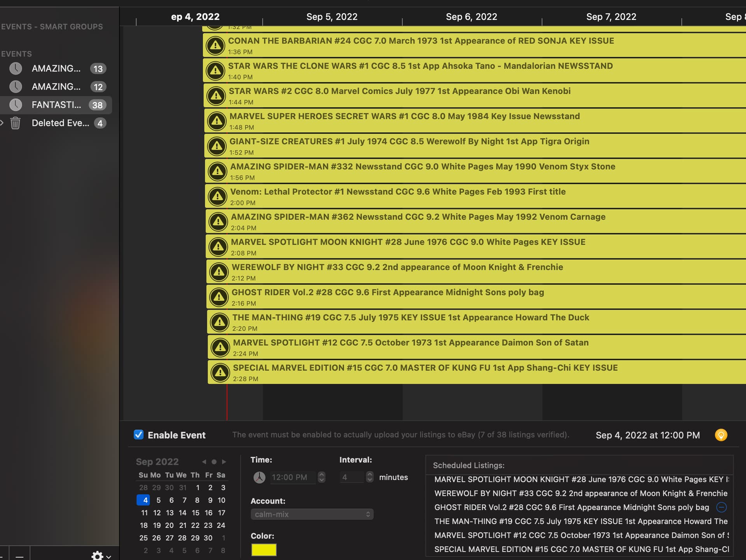This screenshot has height=560, width=746.
Task: Click Sep 6, 2022 timeline header
Action: coord(471,17)
